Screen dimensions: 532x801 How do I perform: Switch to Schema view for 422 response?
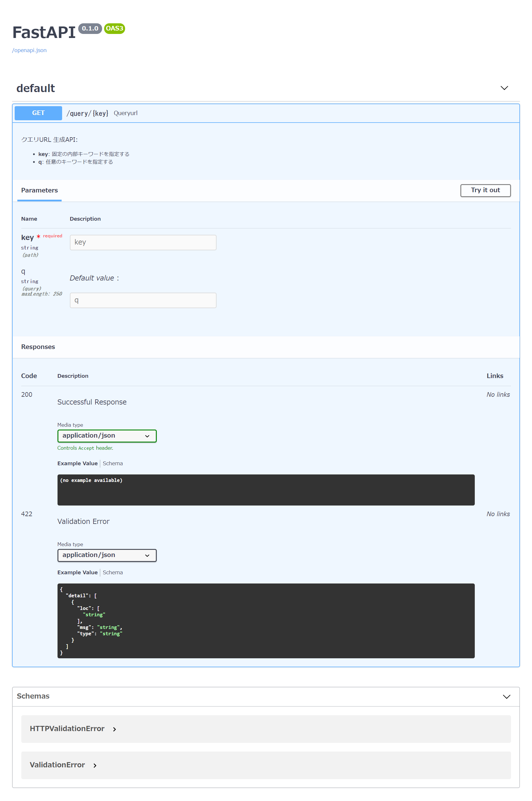(113, 572)
